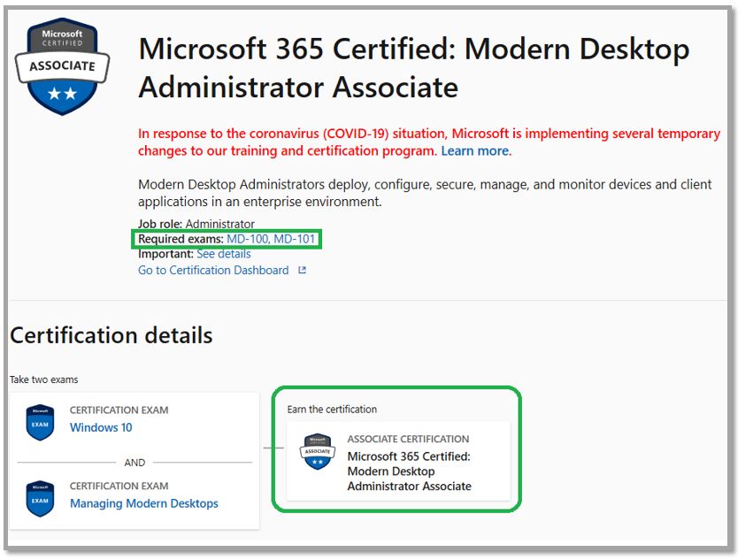Click the Earn the certification label
The width and height of the screenshot is (753, 560).
coord(332,410)
